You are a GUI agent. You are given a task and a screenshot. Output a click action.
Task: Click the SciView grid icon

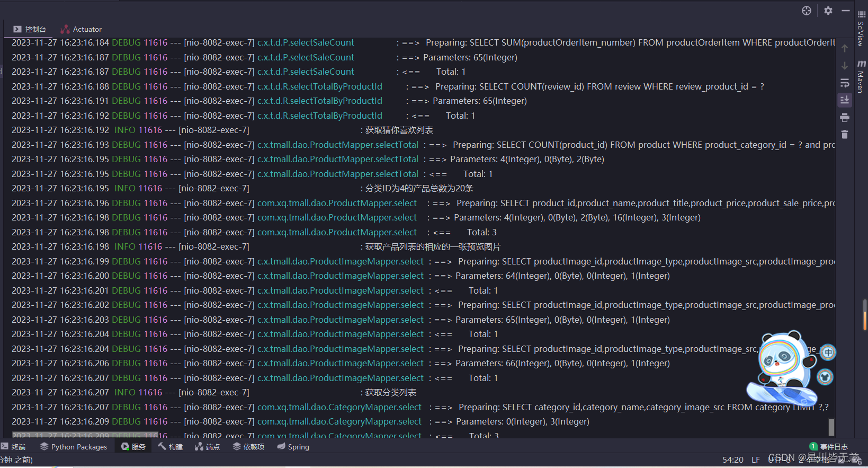coord(861,14)
